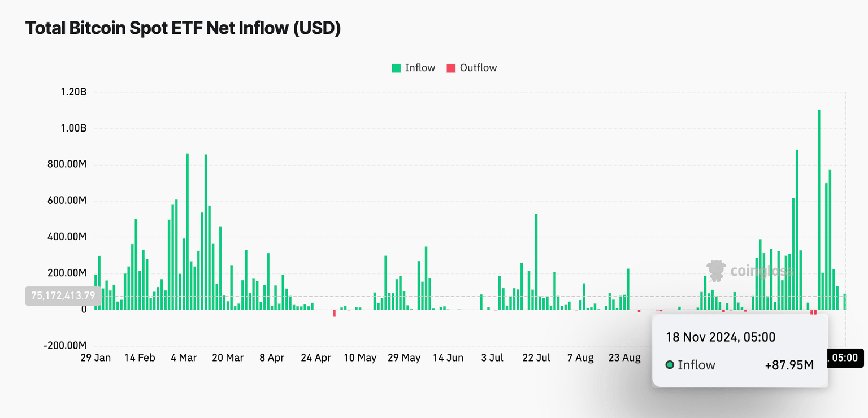Click the "18 Nov 2024, 05:00" tooltip date
Image resolution: width=868 pixels, height=418 pixels.
coord(720,338)
